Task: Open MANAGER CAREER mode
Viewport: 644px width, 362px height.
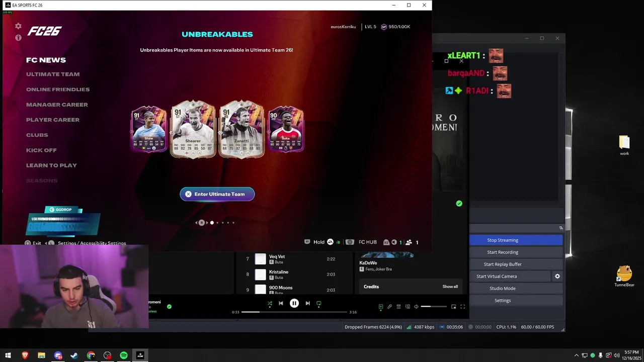Action: (57, 105)
